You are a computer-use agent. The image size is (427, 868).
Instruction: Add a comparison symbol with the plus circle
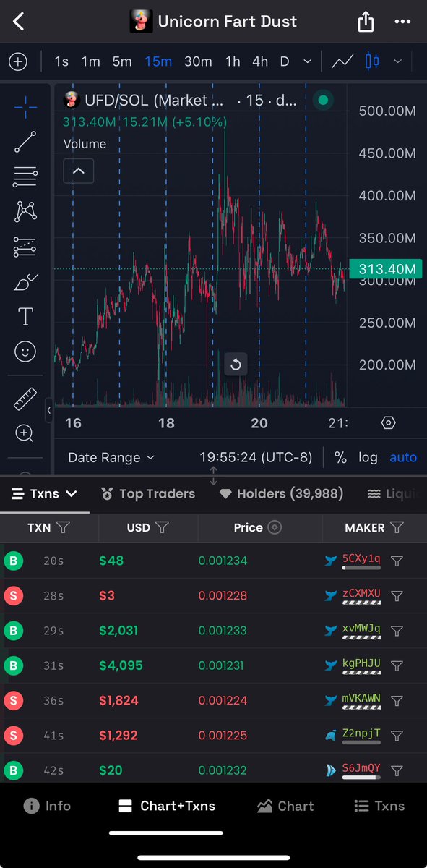[x=17, y=61]
